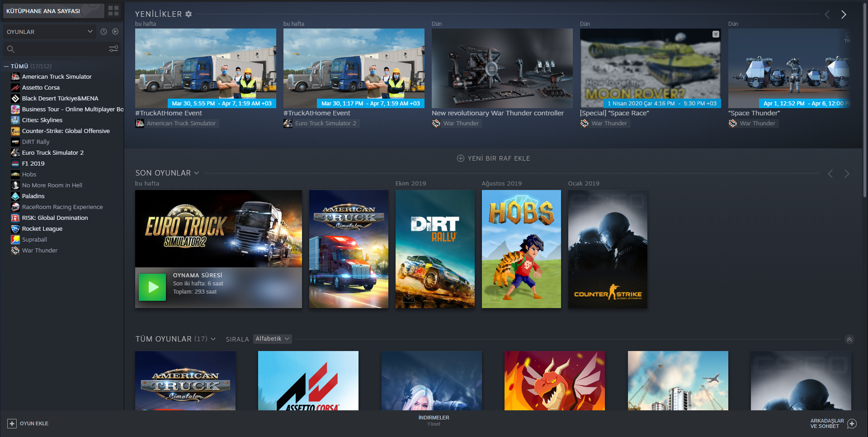Select No More Room in Hell

(52, 185)
